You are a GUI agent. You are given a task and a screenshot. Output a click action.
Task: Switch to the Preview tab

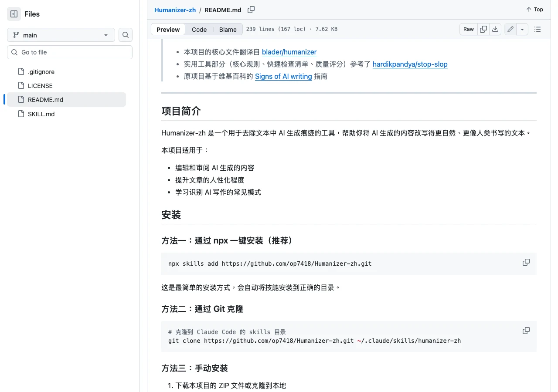168,29
